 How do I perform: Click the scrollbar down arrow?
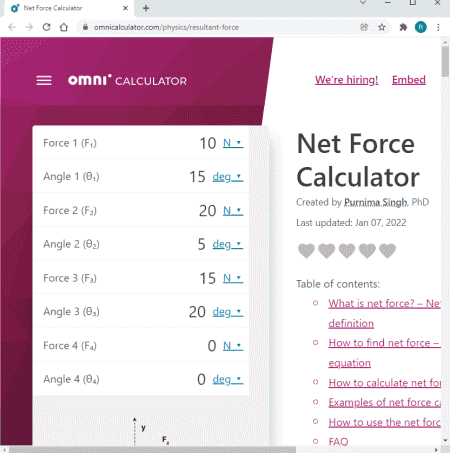pyautogui.click(x=445, y=440)
